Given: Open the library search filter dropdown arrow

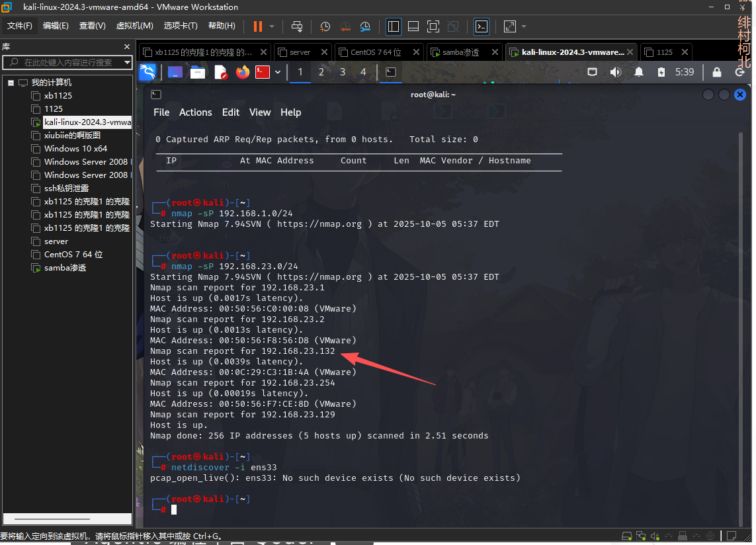Looking at the screenshot, I should point(127,62).
